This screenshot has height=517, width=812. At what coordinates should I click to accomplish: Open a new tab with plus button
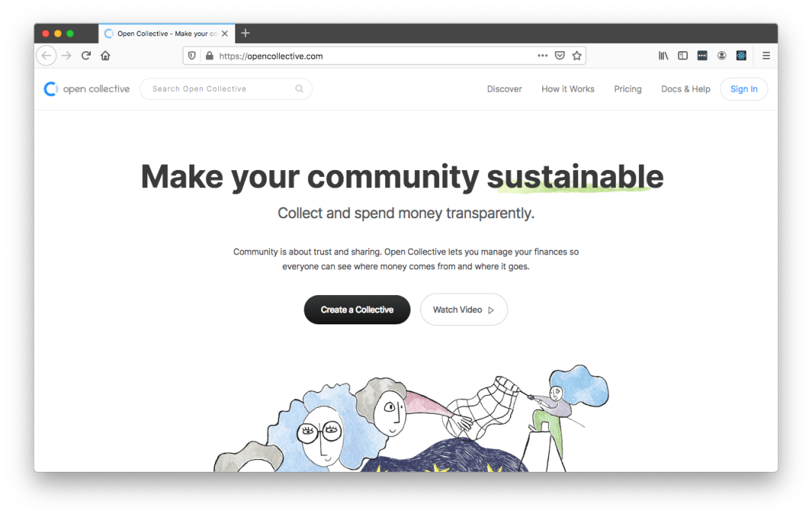tap(245, 33)
